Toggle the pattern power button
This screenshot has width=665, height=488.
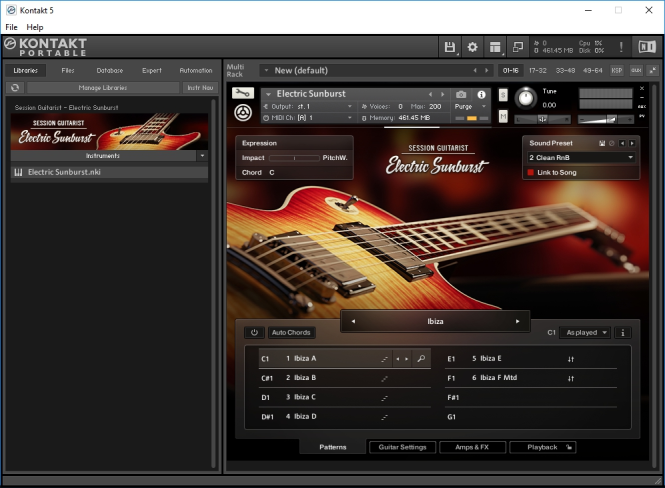coord(254,332)
